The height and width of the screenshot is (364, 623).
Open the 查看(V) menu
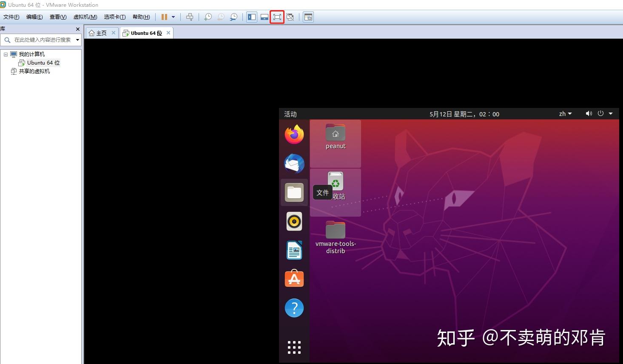point(58,17)
